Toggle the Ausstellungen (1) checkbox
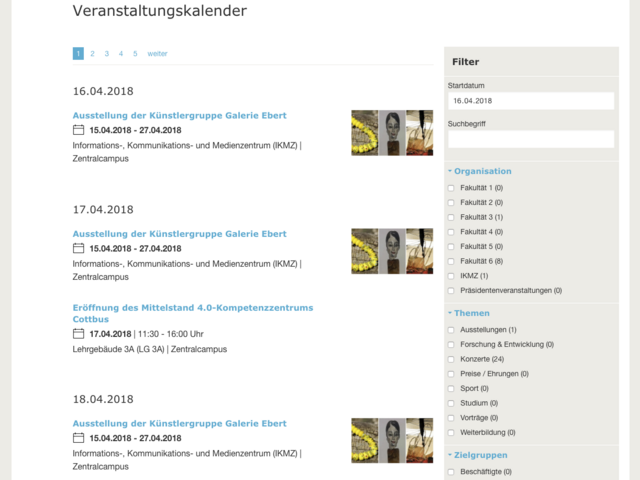The width and height of the screenshot is (640, 480). [451, 330]
